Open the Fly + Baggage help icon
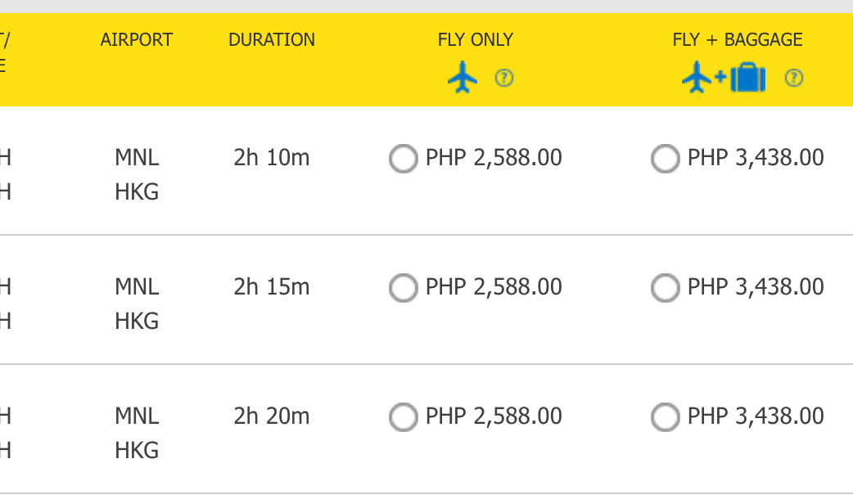Image resolution: width=853 pixels, height=504 pixels. click(x=793, y=79)
